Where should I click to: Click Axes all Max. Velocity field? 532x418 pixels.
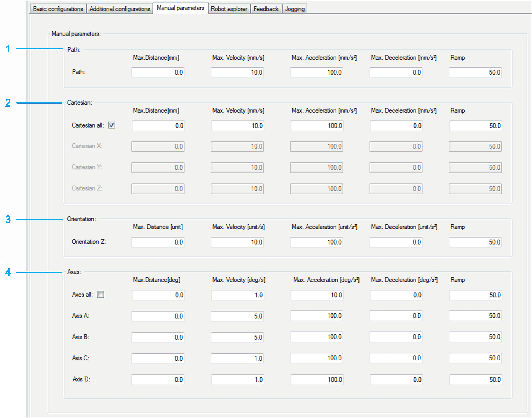(238, 295)
